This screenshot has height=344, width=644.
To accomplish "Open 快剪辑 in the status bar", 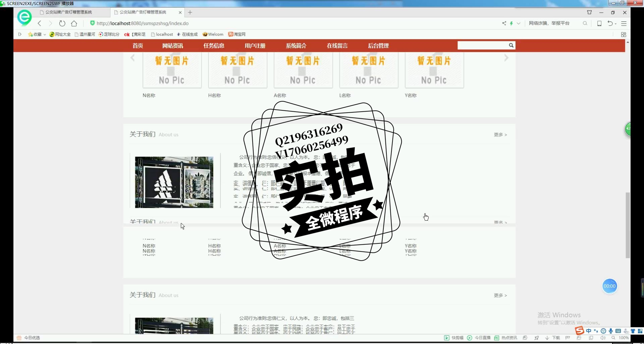I will click(454, 338).
